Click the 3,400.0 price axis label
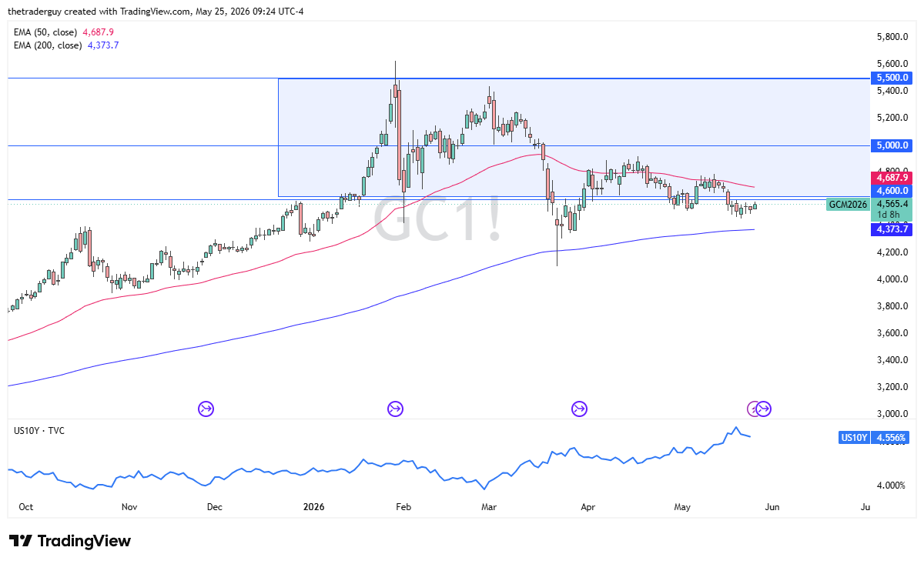Viewport: 924px width, 564px height. click(x=893, y=360)
